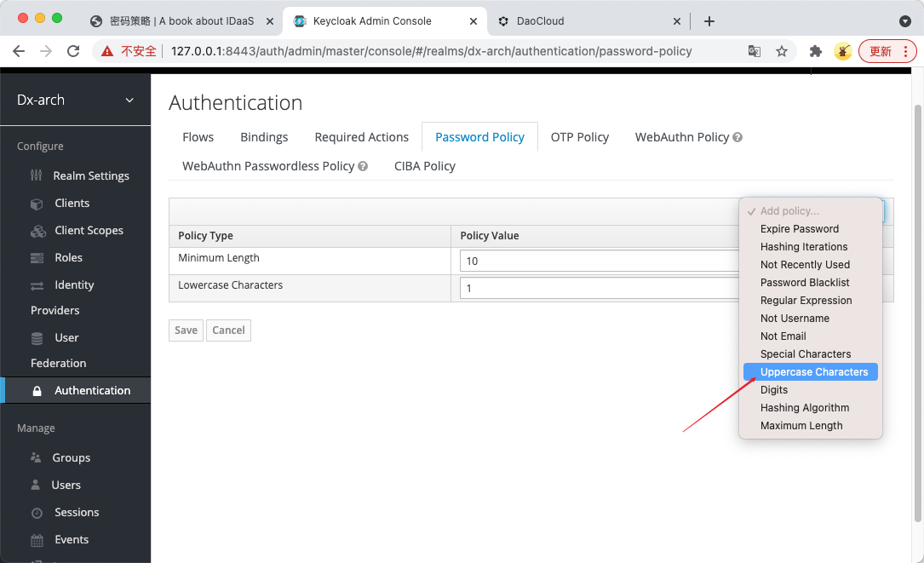This screenshot has height=563, width=924.
Task: Open the translate page icon
Action: [755, 51]
